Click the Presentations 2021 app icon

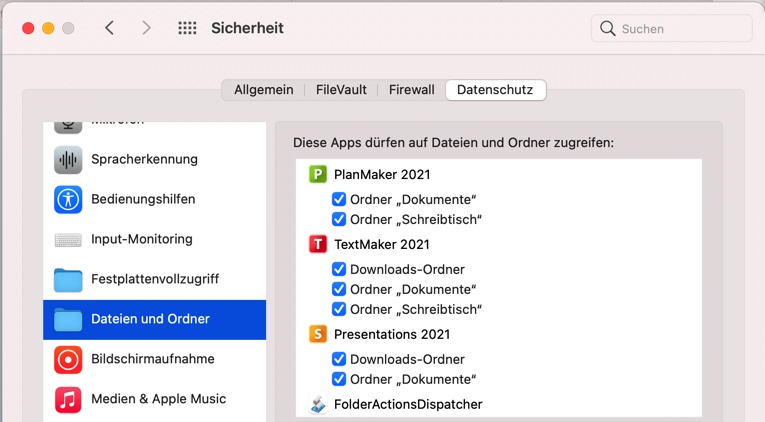click(x=318, y=334)
